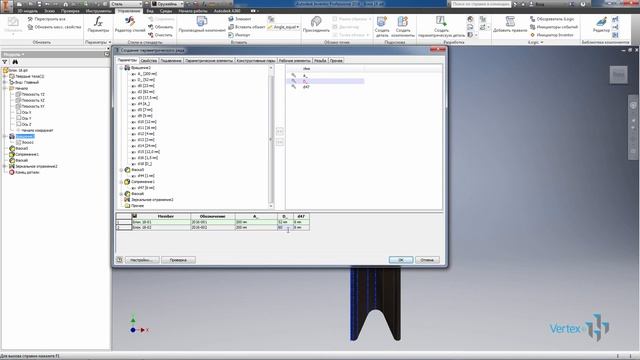Open the Проверка ribbon tab
This screenshot has width=640, height=360.
(70, 11)
